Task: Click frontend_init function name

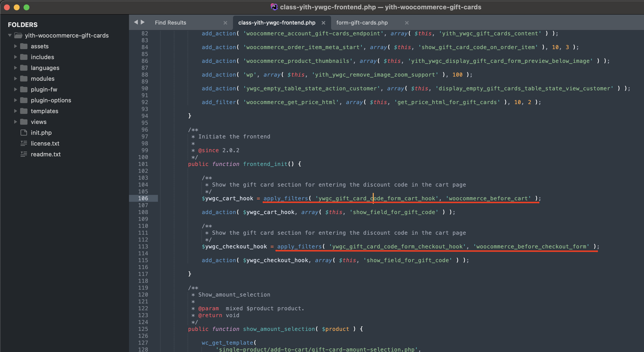Action: (x=265, y=164)
